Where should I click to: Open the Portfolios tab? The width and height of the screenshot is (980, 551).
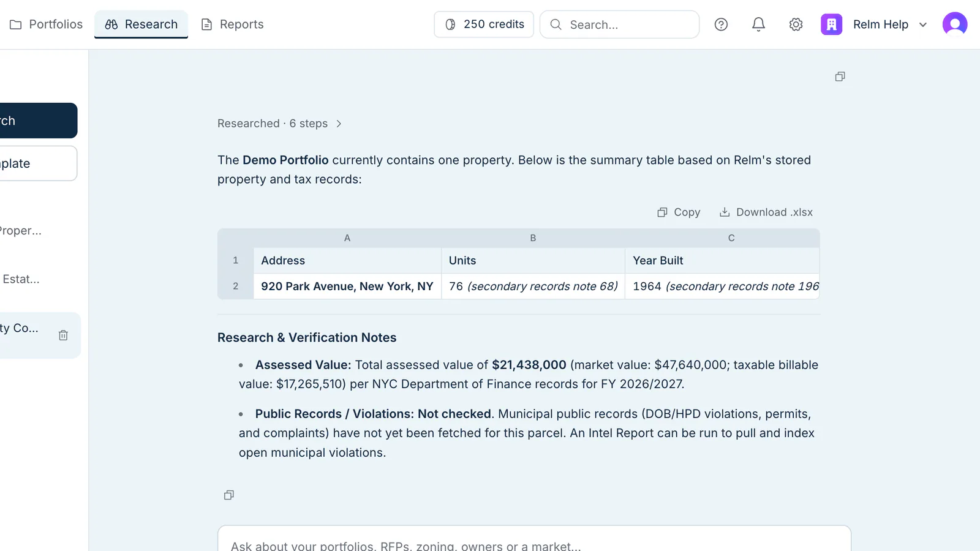(x=46, y=24)
